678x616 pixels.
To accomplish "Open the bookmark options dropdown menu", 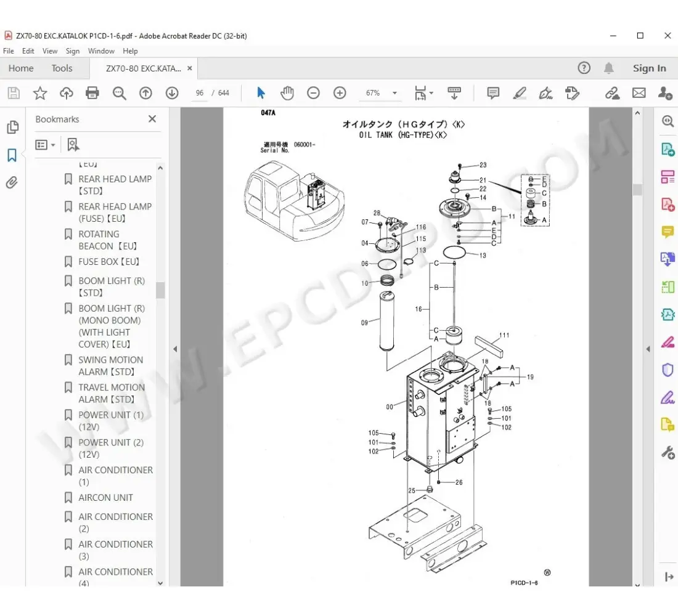I will [x=46, y=145].
